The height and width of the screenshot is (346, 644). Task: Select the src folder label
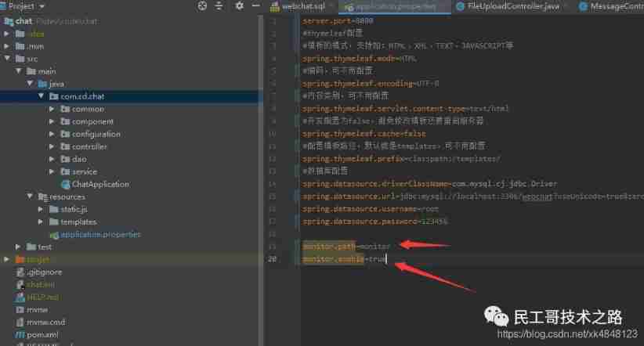click(x=32, y=59)
